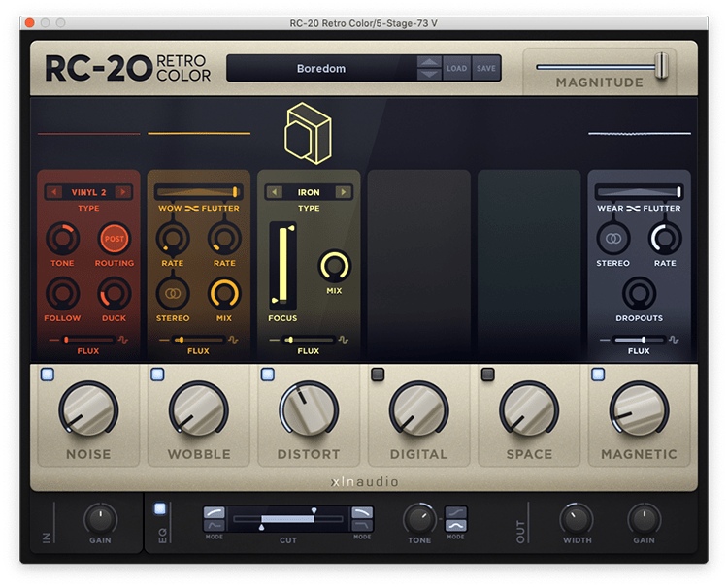Toggle the DISTORT module power switch
This screenshot has height=587, width=728.
tap(268, 374)
